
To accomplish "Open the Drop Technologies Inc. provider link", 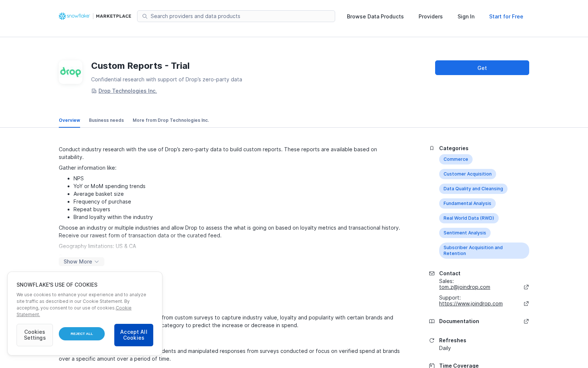I will click(x=128, y=91).
